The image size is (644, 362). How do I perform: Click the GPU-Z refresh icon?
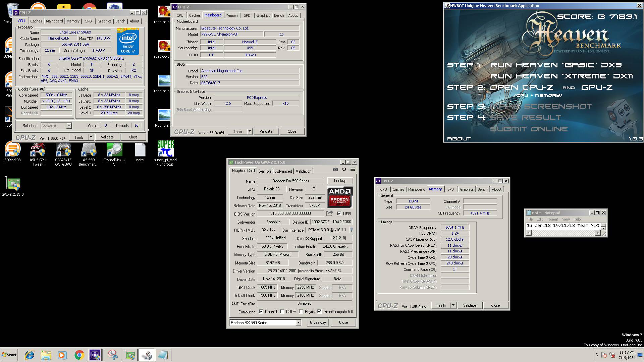[344, 170]
